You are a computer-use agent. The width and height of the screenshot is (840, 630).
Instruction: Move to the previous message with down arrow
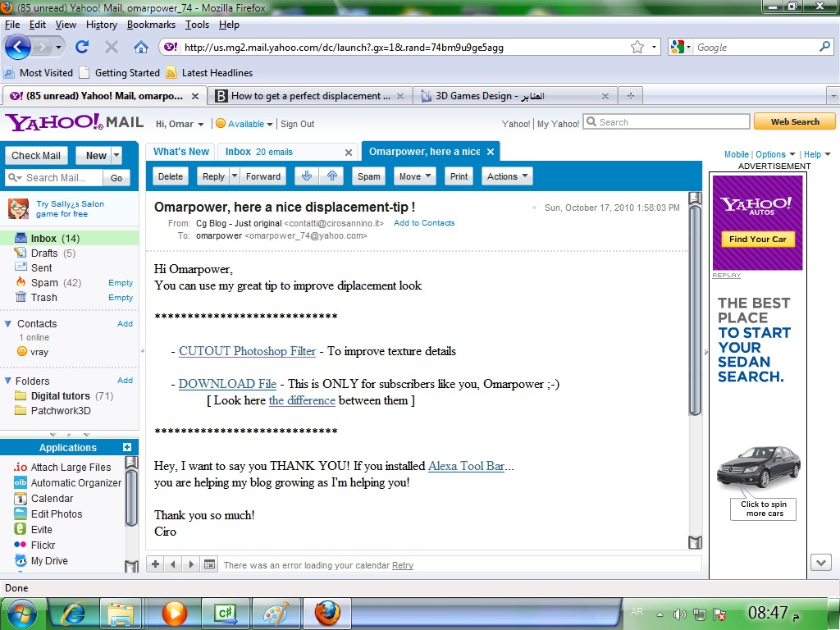click(307, 176)
